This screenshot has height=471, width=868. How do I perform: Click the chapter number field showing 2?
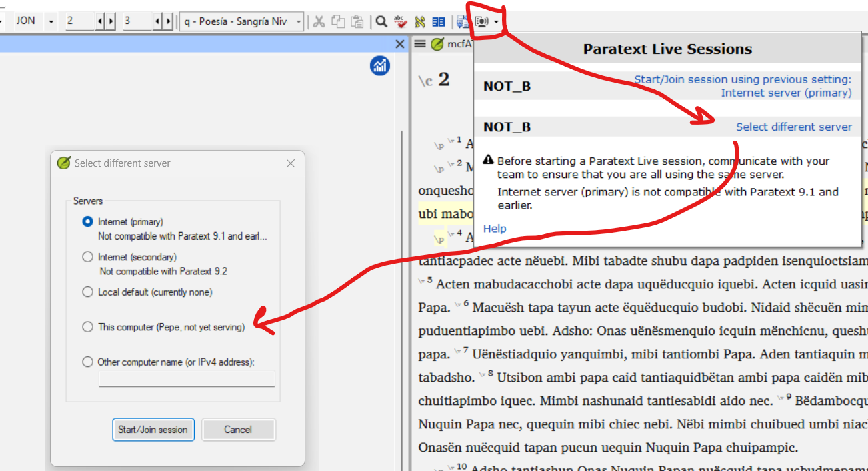(80, 21)
